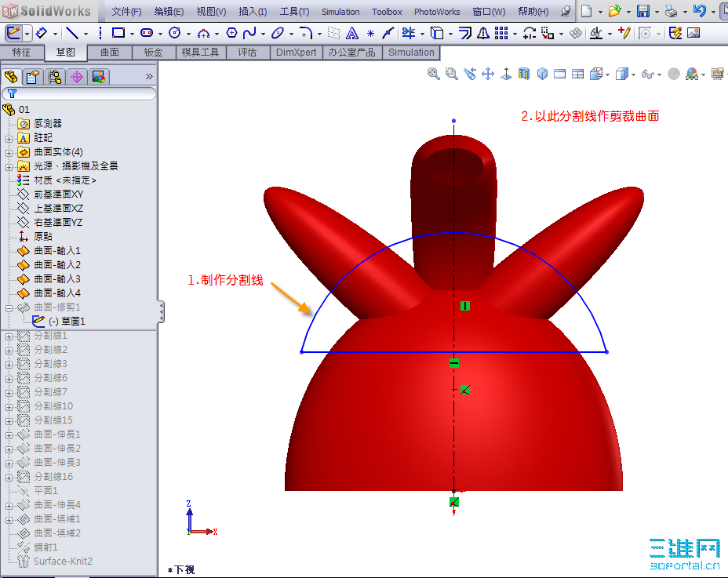
Task: Expand the 曲面-伸長1 feature
Action: point(9,435)
